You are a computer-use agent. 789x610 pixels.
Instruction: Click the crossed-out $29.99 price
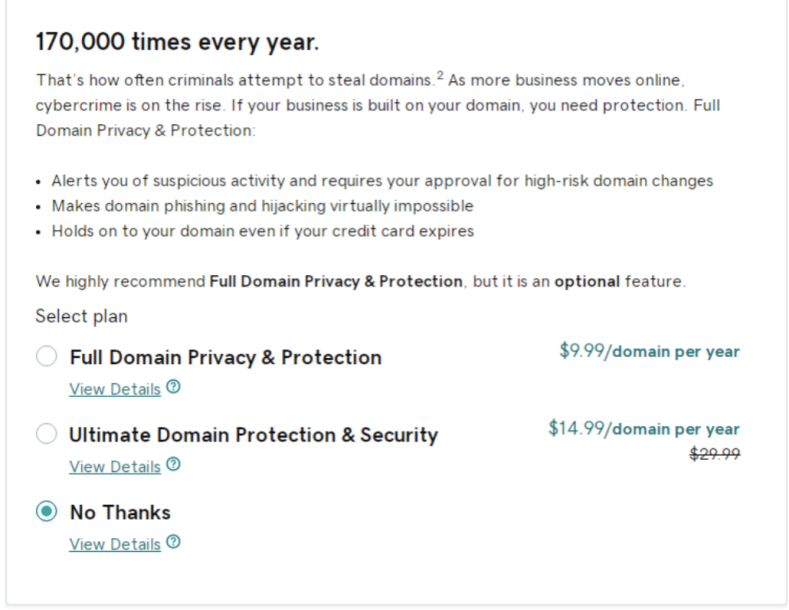(714, 454)
